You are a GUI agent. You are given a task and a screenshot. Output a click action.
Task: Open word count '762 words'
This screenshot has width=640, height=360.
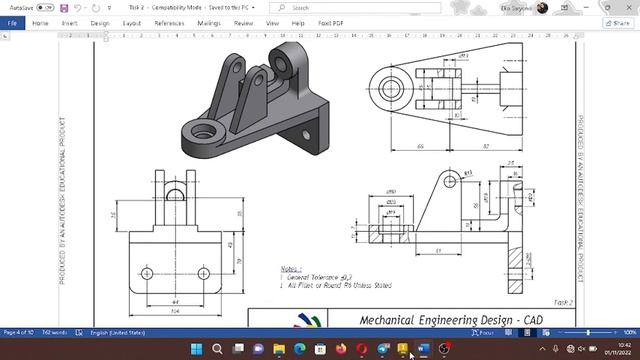pyautogui.click(x=54, y=333)
